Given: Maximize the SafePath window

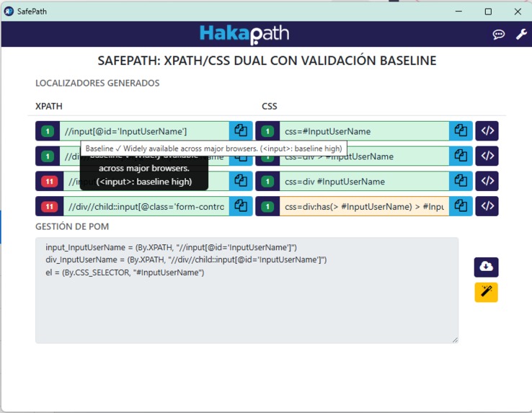Looking at the screenshot, I should tap(488, 12).
